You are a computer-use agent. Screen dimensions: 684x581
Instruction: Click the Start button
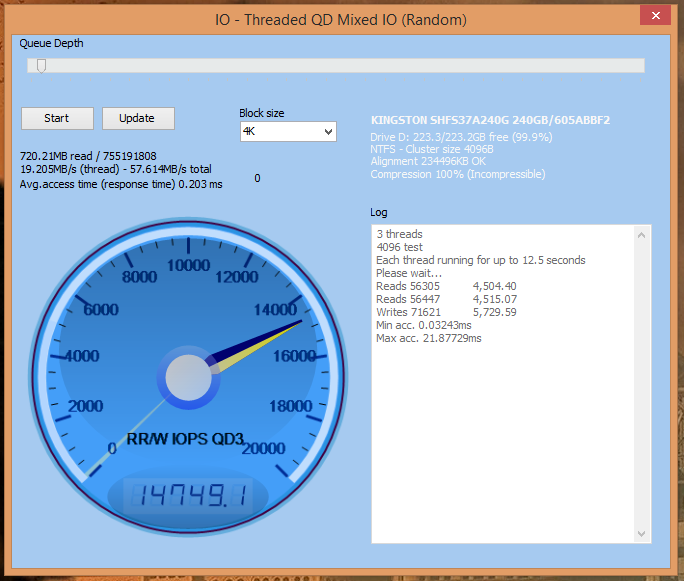[57, 118]
